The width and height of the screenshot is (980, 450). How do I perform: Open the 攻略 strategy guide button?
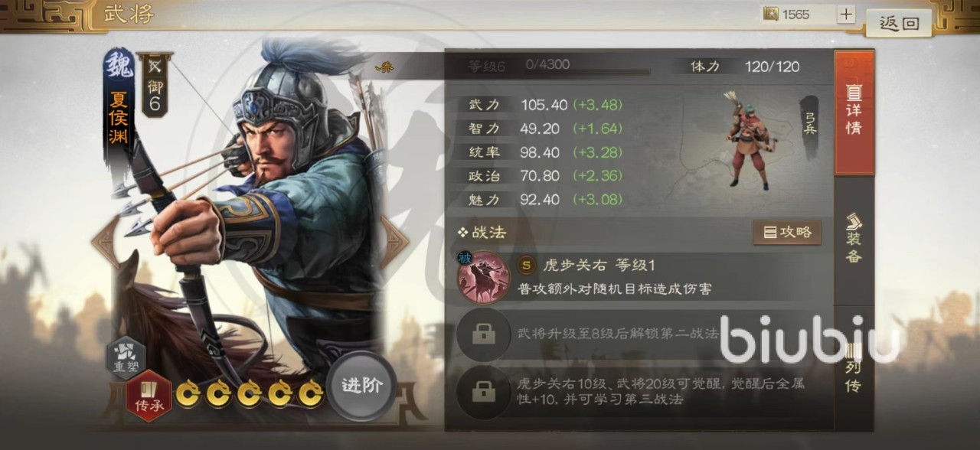[787, 232]
